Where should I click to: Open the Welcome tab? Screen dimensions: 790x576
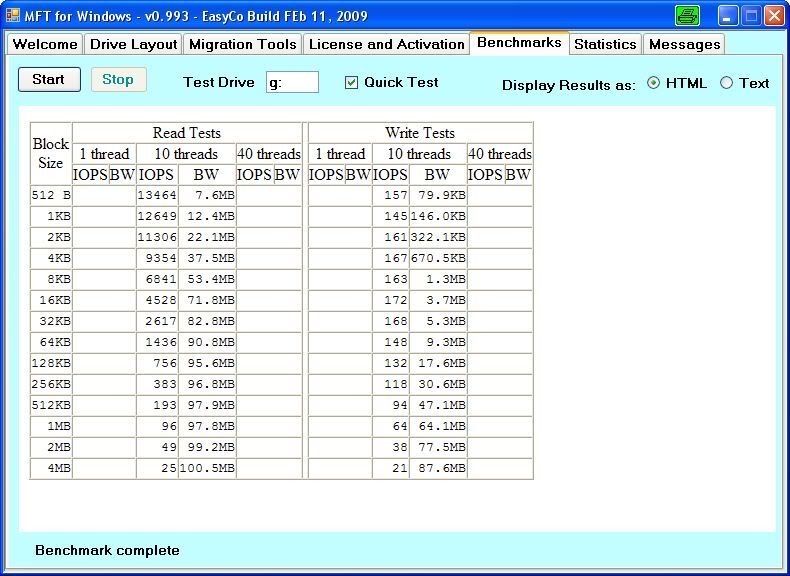pyautogui.click(x=44, y=44)
